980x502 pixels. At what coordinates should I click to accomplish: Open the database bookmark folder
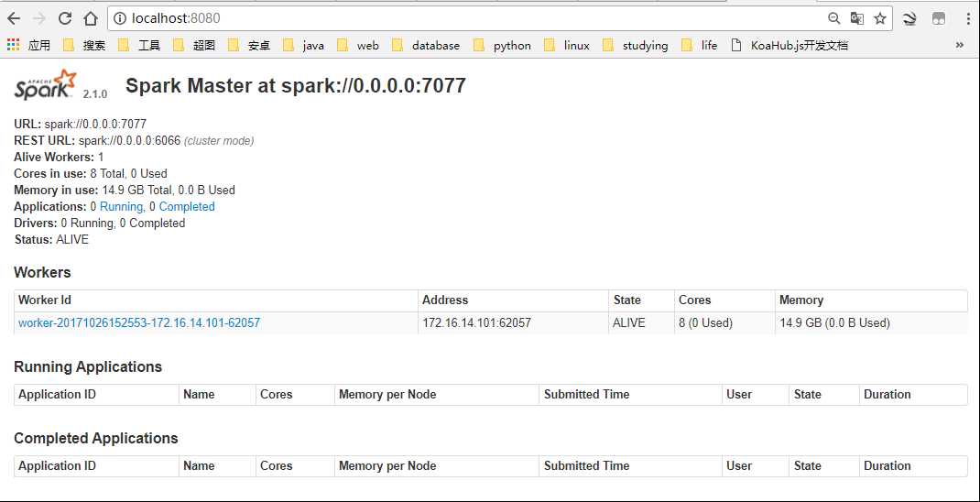426,45
